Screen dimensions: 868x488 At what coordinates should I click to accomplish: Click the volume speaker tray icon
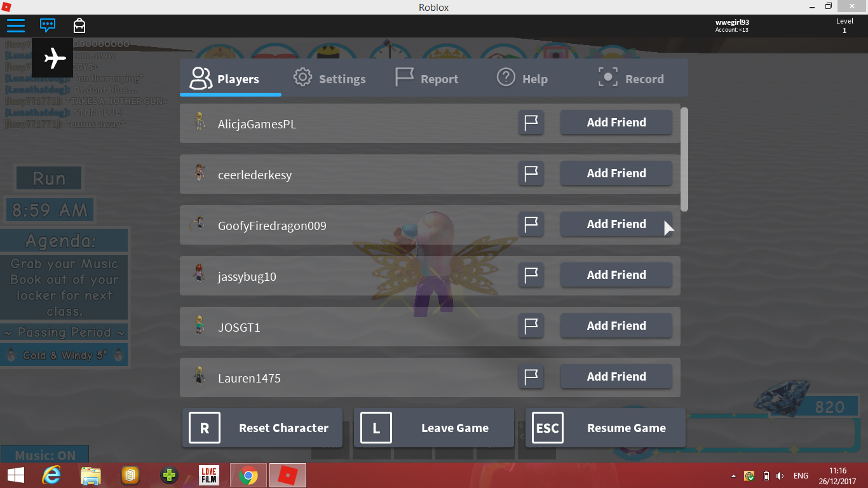[x=780, y=476]
